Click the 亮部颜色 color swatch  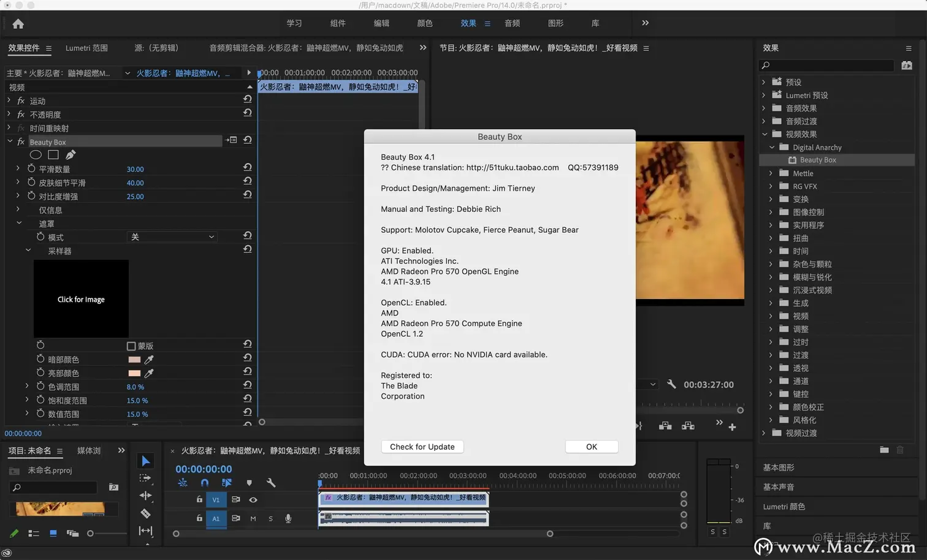pos(134,373)
